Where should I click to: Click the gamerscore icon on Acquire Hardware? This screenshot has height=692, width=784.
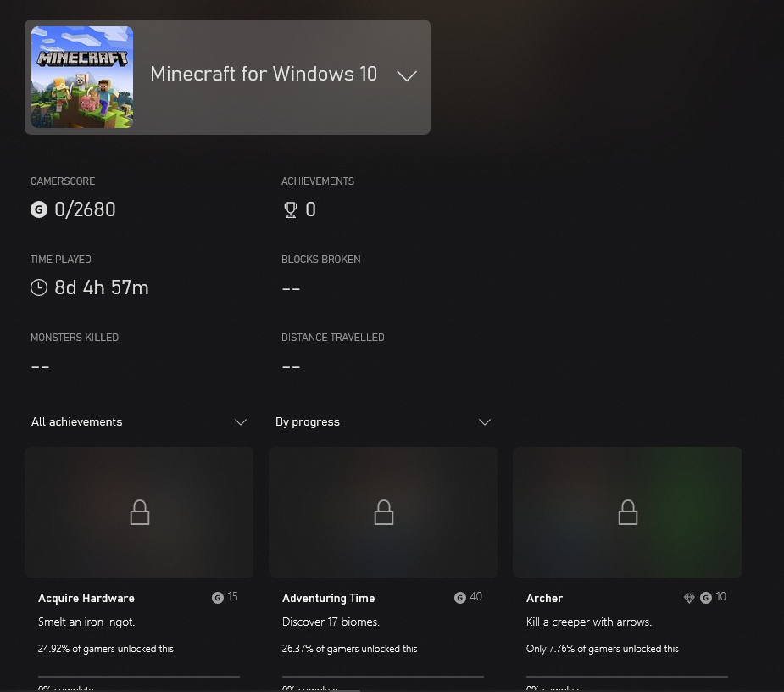(218, 597)
